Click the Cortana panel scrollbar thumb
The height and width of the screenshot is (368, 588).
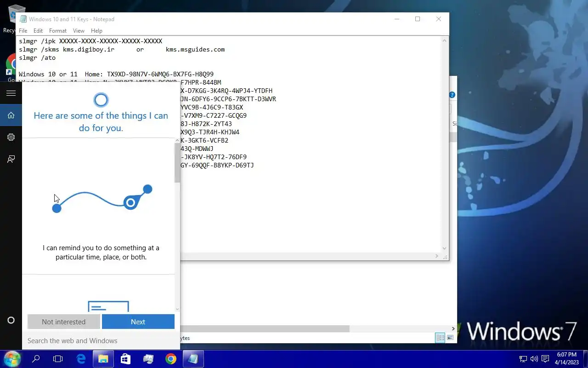pos(177,163)
